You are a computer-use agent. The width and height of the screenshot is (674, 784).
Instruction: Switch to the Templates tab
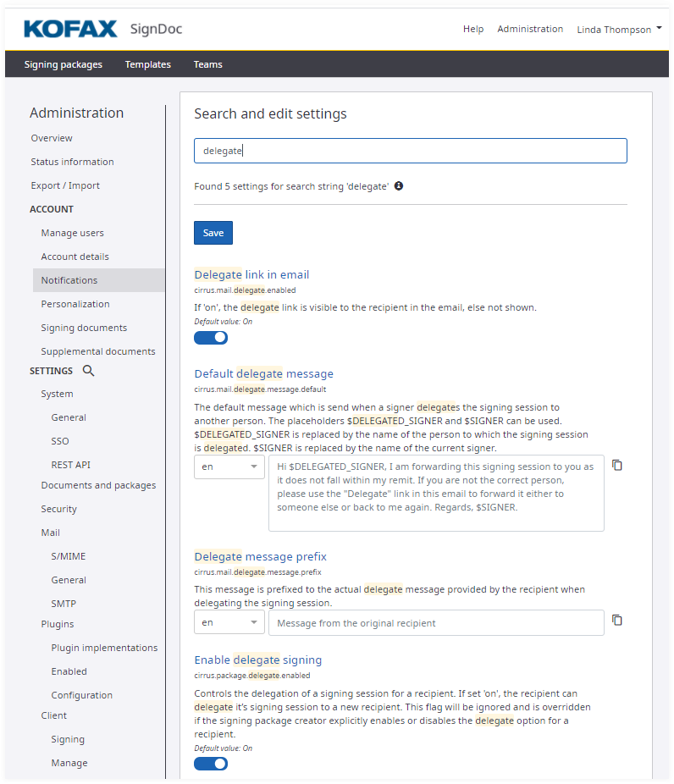[147, 64]
